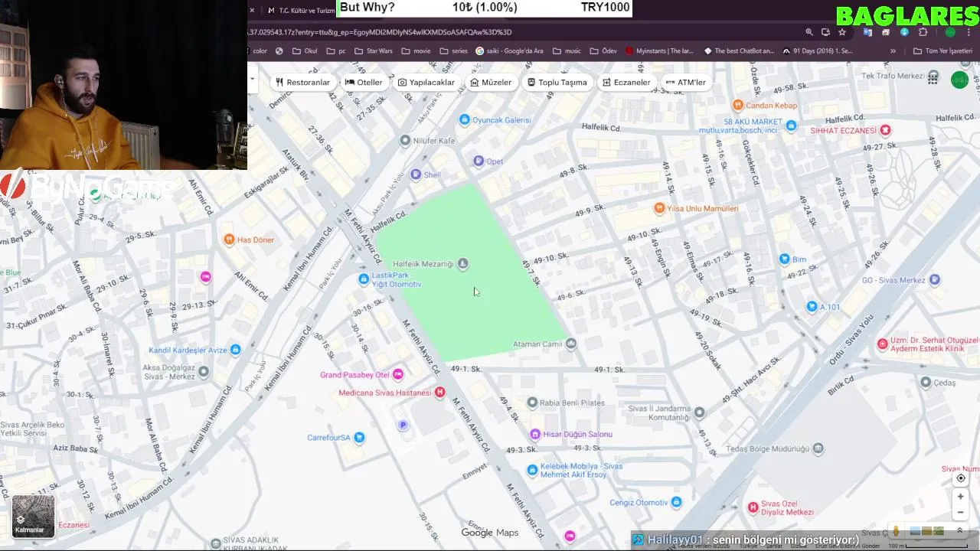Open the Okul bookmarks folder
This screenshot has width=980, height=551.
305,51
